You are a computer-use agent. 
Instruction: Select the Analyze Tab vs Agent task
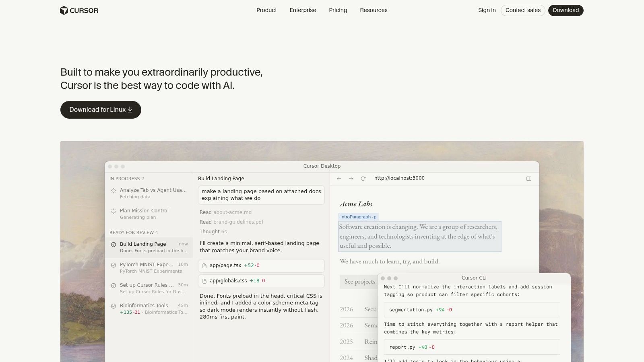(149, 193)
